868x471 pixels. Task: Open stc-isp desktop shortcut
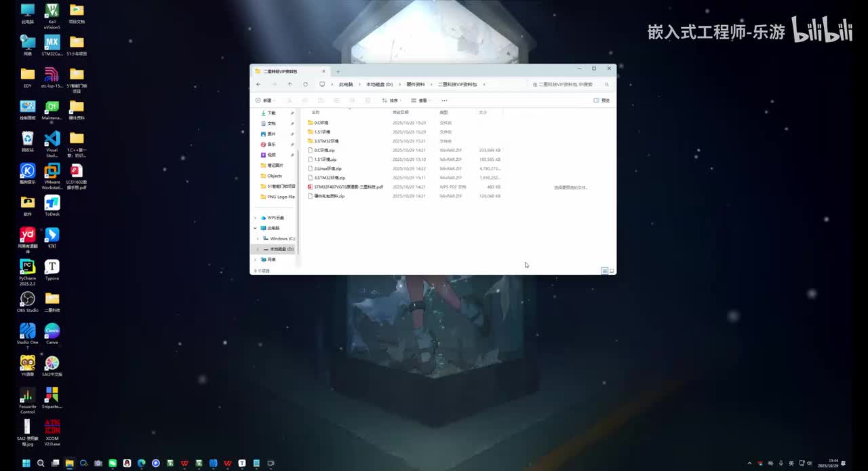point(52,78)
